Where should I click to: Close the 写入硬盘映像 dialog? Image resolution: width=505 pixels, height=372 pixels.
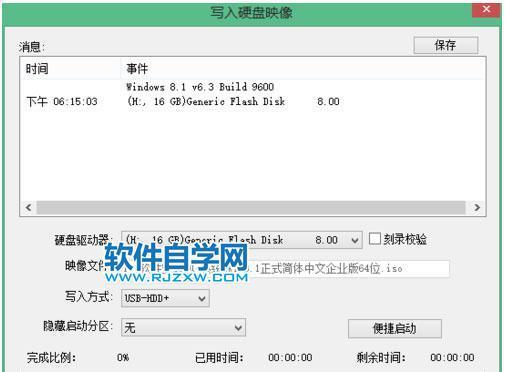pos(486,9)
